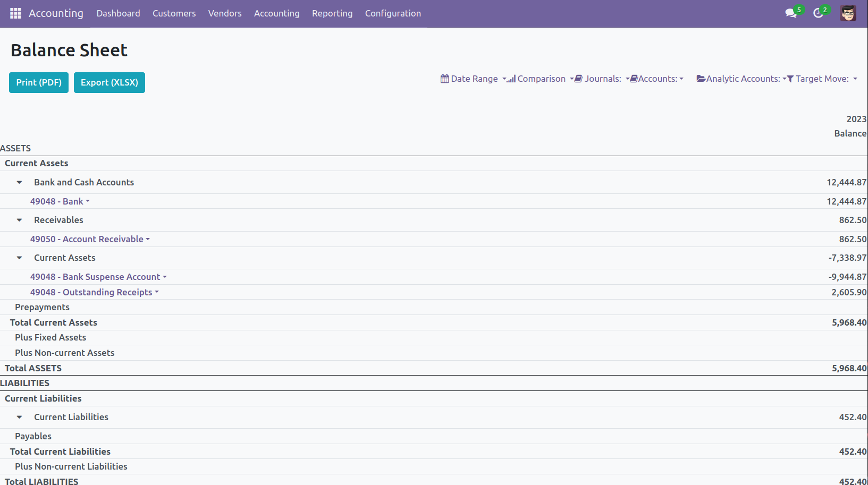This screenshot has height=485, width=868.
Task: Click the Bank Suspense balance -9,944.87
Action: pos(847,277)
